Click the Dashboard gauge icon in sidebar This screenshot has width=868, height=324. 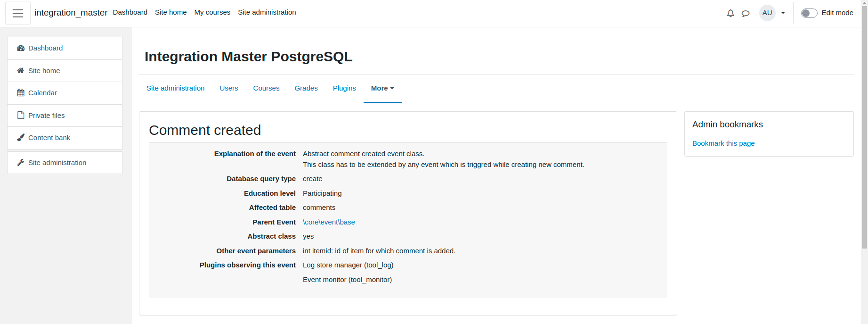point(21,48)
